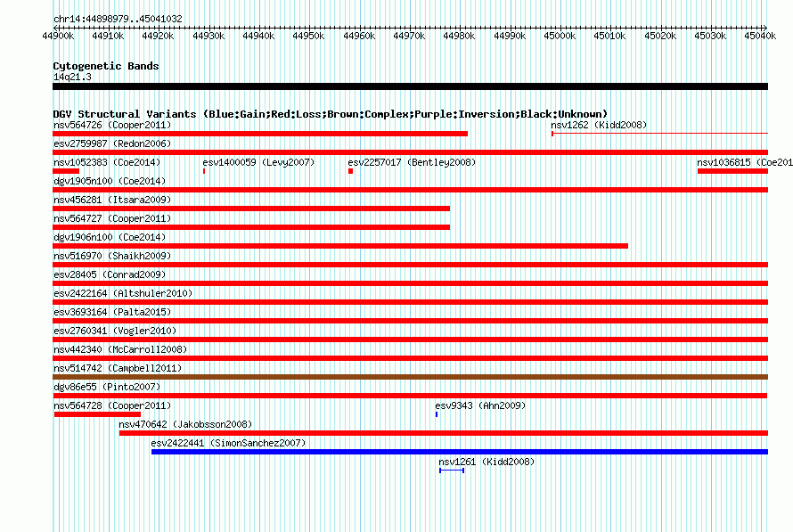
Task: Click ruler position 45030k
Action: [710, 36]
